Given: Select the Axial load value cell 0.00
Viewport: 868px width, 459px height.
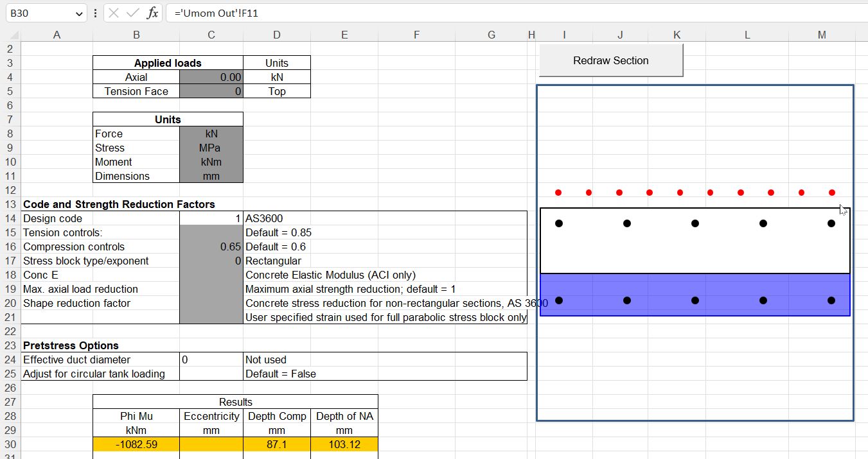Looking at the screenshot, I should pyautogui.click(x=211, y=77).
